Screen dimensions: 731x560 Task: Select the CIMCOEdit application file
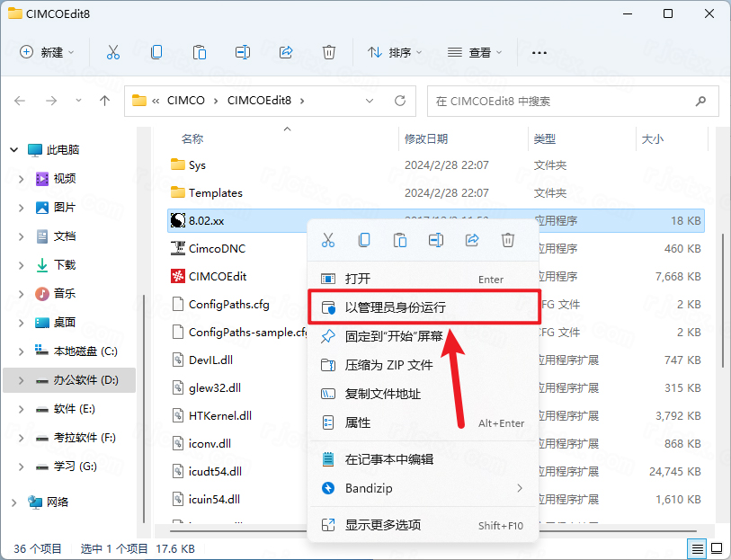click(x=218, y=276)
